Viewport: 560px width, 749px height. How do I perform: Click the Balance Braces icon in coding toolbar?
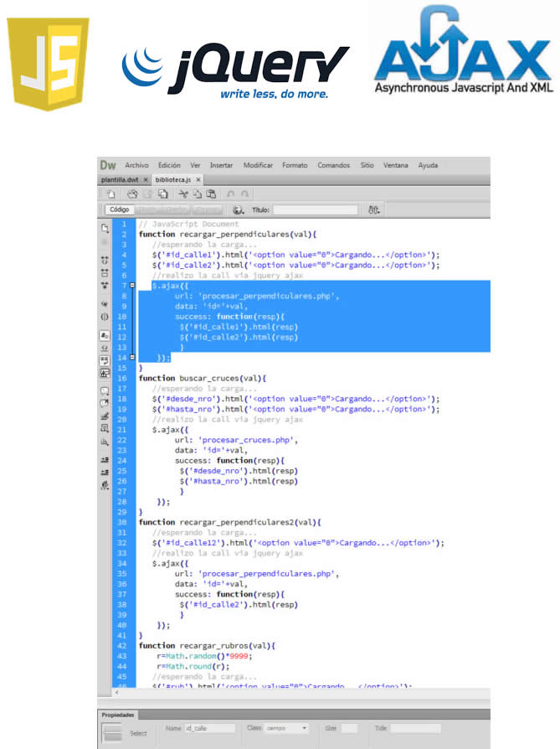pos(105,318)
